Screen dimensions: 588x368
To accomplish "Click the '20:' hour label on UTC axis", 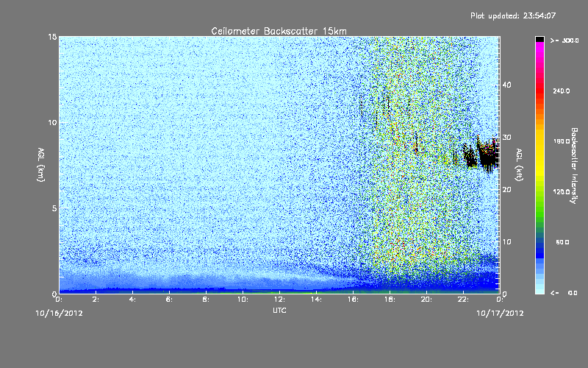I will (426, 300).
